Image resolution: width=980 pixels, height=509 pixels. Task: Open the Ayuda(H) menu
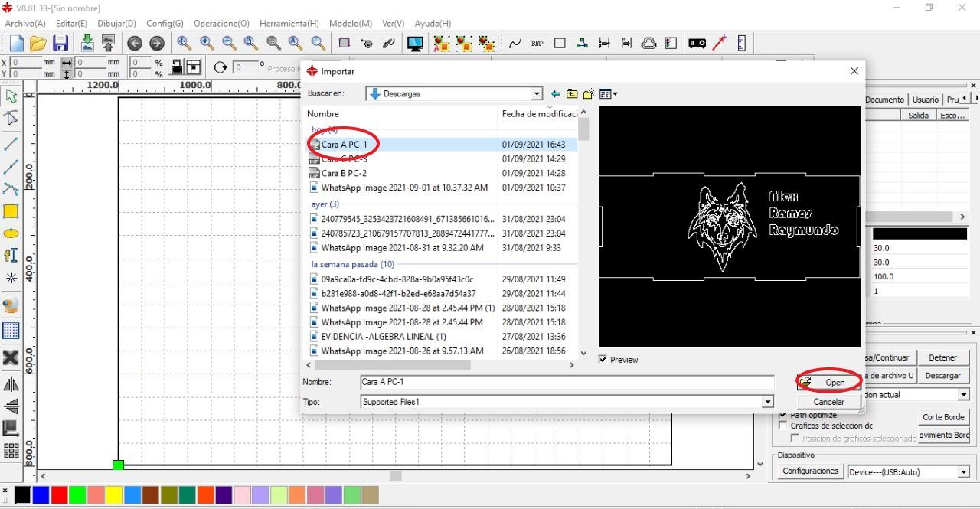[x=433, y=24]
